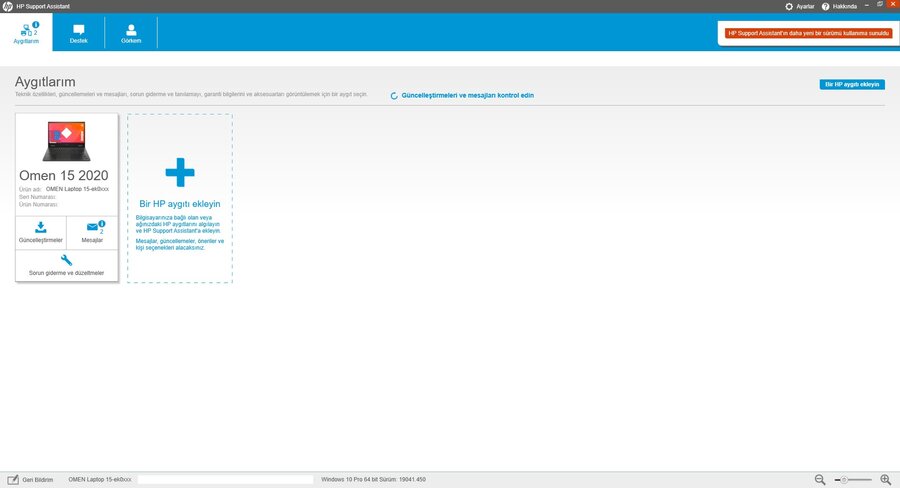Click the blank field in status bar

click(226, 479)
